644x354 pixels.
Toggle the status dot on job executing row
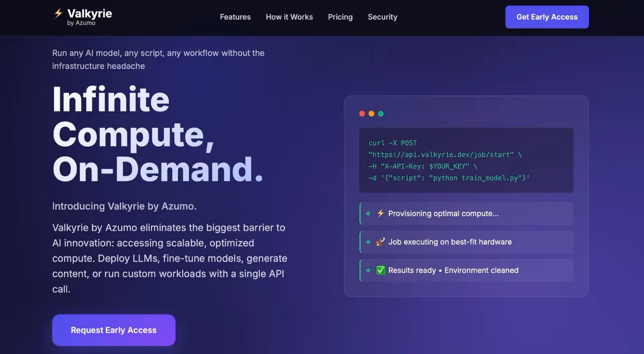[368, 242]
